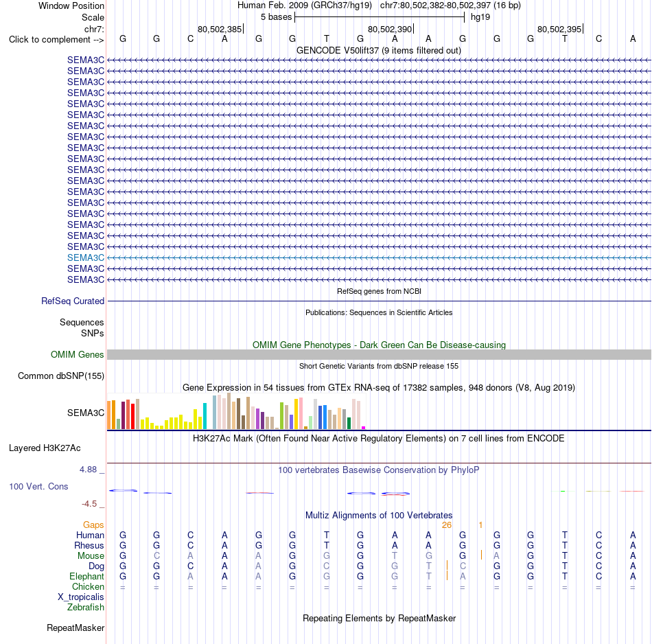
Task: Open the 'Repeating Elements by RepeatMasker' title
Action: pyautogui.click(x=379, y=618)
